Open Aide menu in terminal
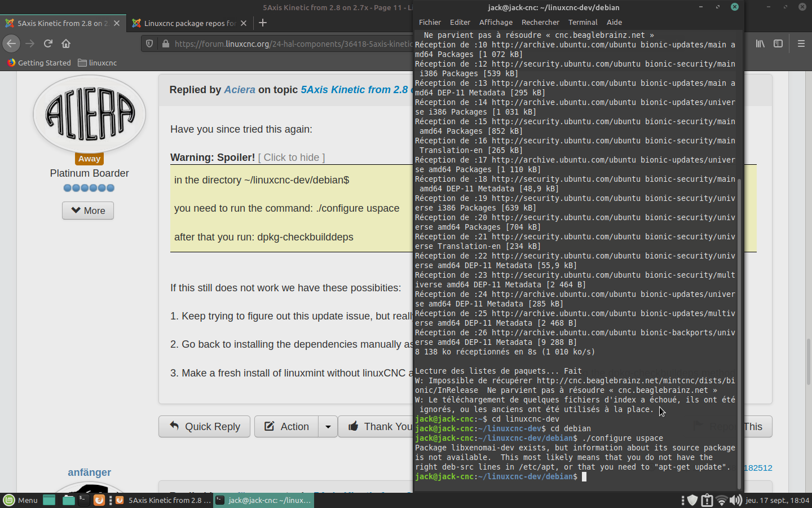 614,22
